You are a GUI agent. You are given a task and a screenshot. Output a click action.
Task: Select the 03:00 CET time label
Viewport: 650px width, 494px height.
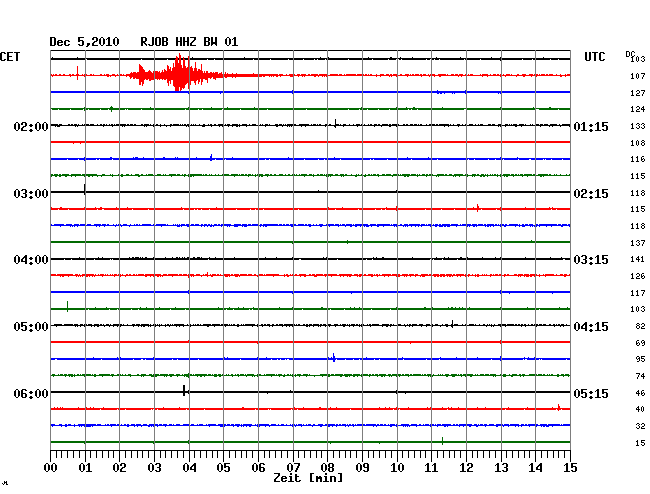pos(31,194)
